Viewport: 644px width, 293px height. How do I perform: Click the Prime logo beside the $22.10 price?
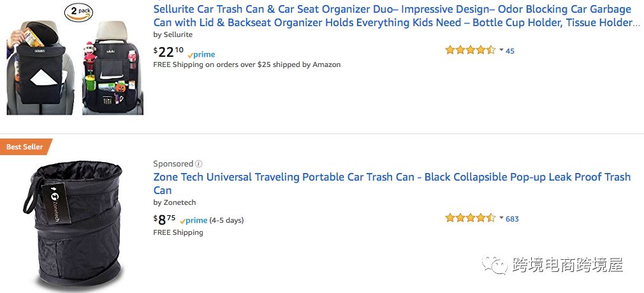(201, 55)
